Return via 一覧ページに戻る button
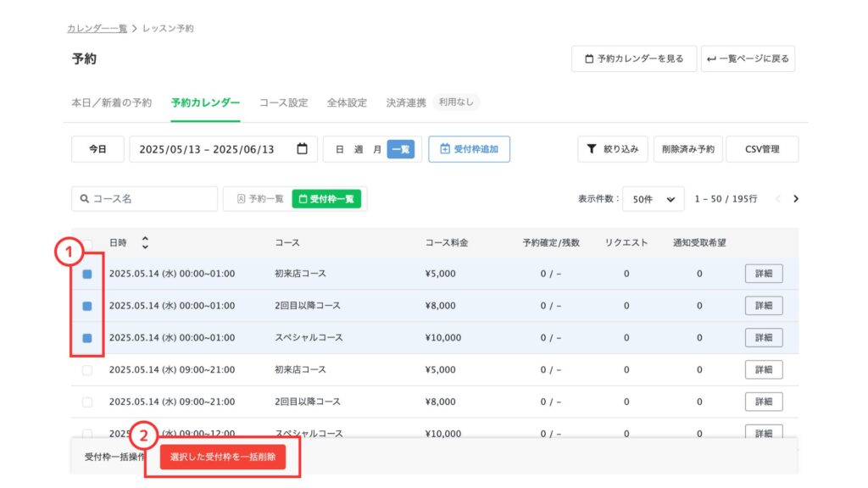Viewport: 868px width, 488px height. click(x=748, y=58)
